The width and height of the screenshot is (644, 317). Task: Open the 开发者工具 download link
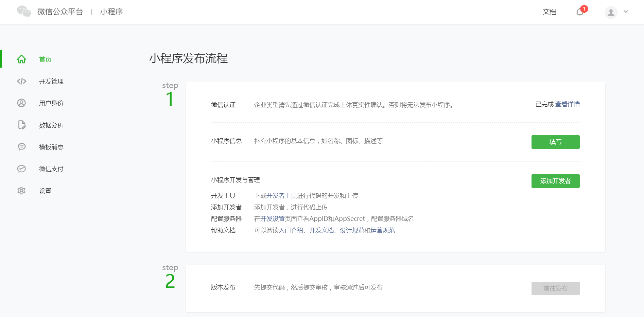coord(282,196)
